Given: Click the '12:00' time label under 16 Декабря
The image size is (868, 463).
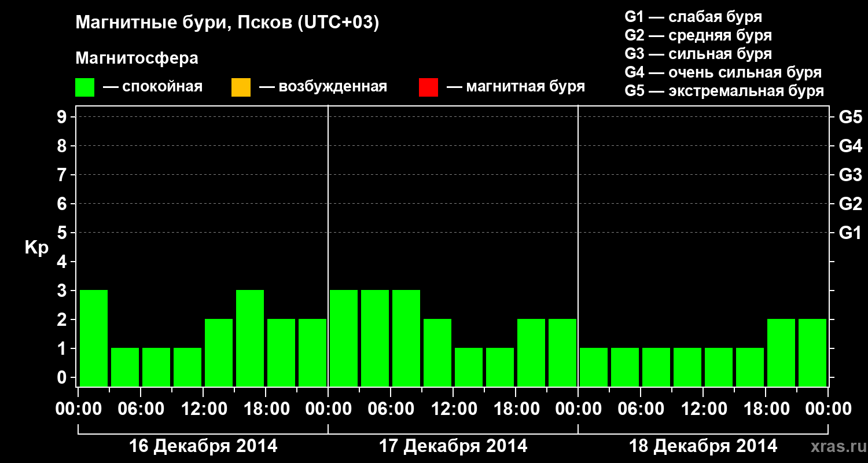Looking at the screenshot, I should click(203, 409).
